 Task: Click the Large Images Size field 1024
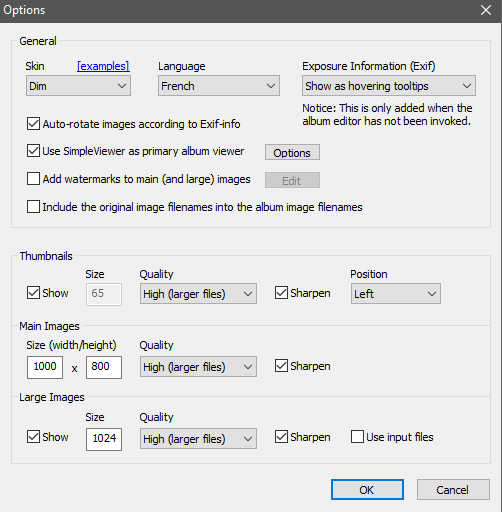[x=104, y=439]
